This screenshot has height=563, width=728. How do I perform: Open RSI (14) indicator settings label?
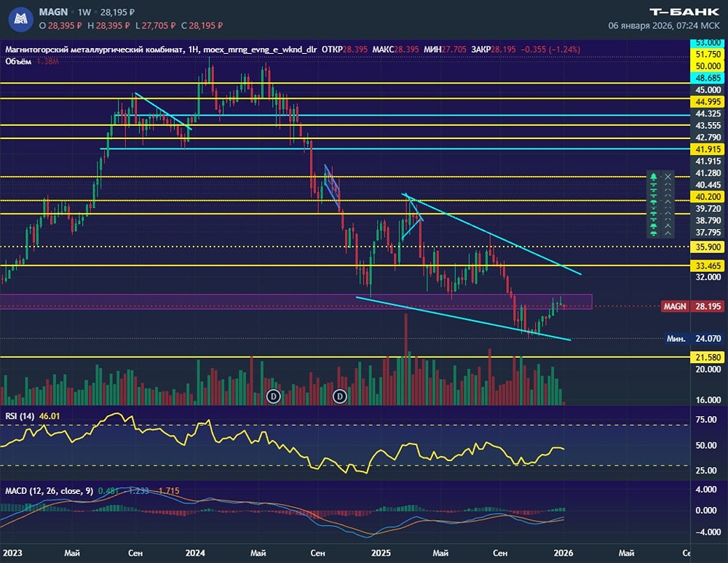[x=20, y=416]
